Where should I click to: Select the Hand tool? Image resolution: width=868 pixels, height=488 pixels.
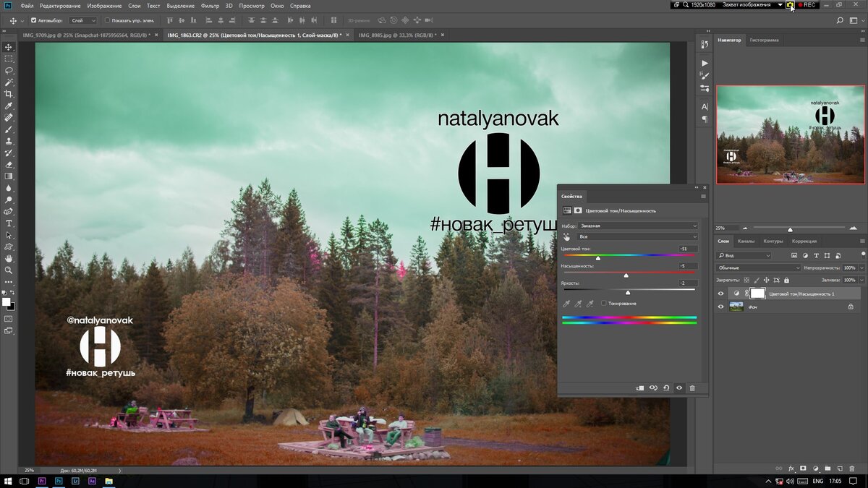(9, 258)
